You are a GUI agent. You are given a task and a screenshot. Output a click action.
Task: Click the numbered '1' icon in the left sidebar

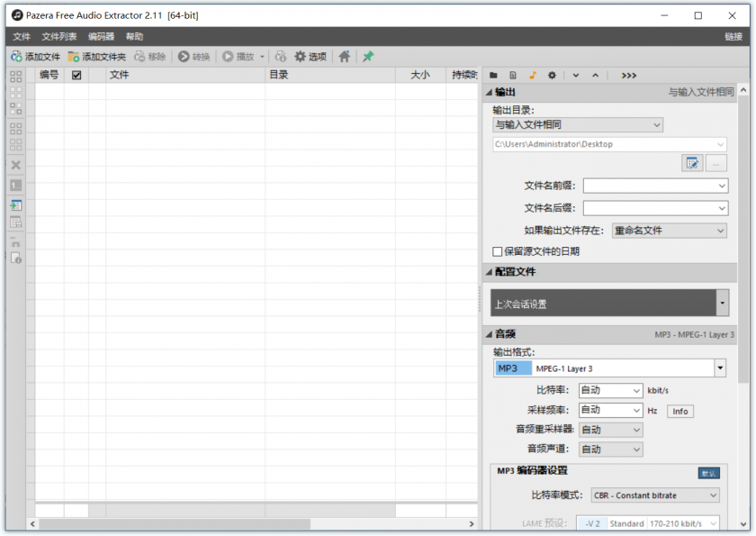point(16,186)
